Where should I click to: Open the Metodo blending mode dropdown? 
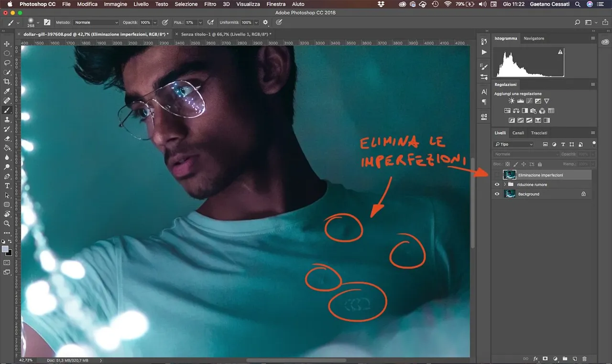point(96,22)
